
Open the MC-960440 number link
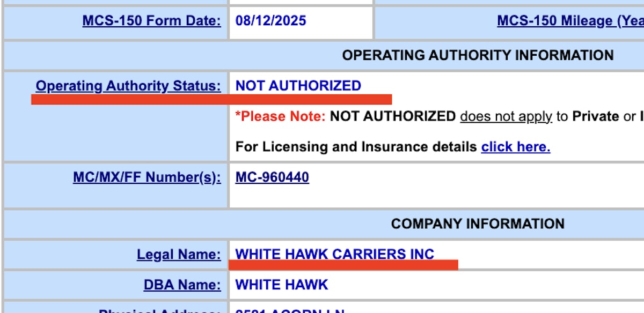[x=272, y=177]
